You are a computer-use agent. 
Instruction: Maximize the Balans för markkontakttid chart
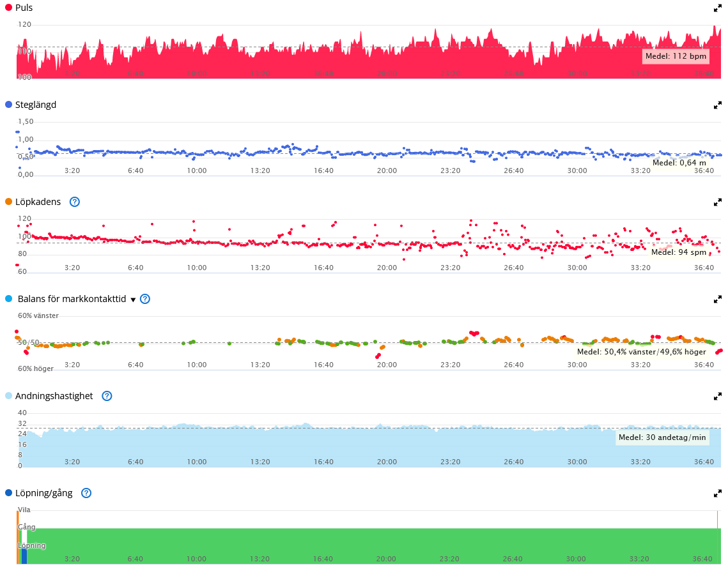717,299
